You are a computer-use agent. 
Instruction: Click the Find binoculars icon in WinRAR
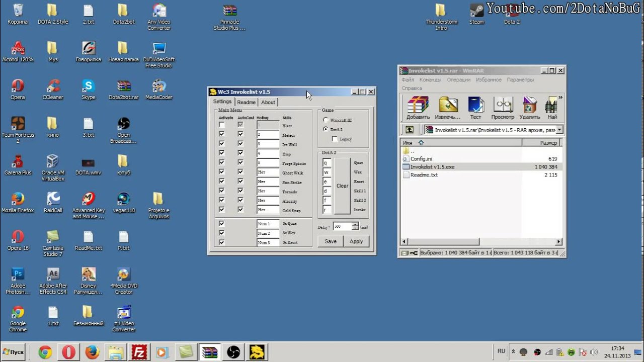pyautogui.click(x=552, y=108)
